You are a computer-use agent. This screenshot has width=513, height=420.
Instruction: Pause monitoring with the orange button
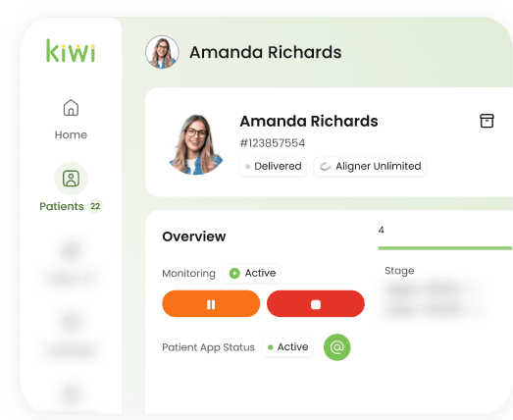pos(211,304)
